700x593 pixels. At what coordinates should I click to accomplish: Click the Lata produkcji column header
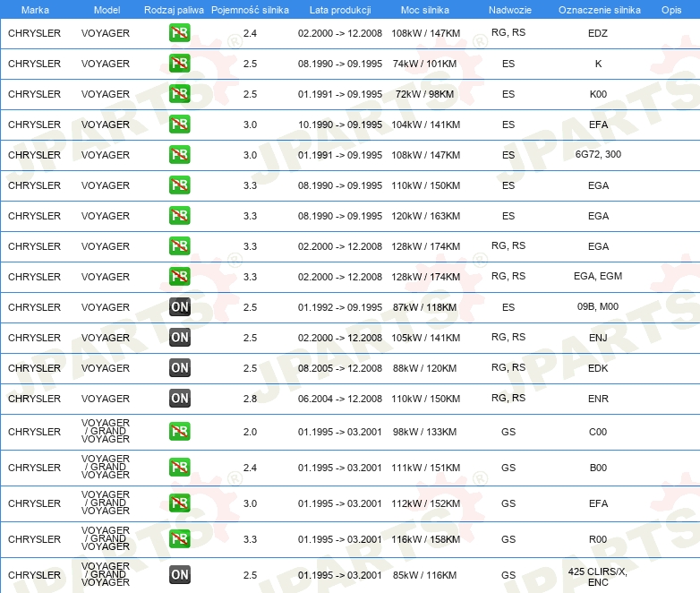(339, 9)
